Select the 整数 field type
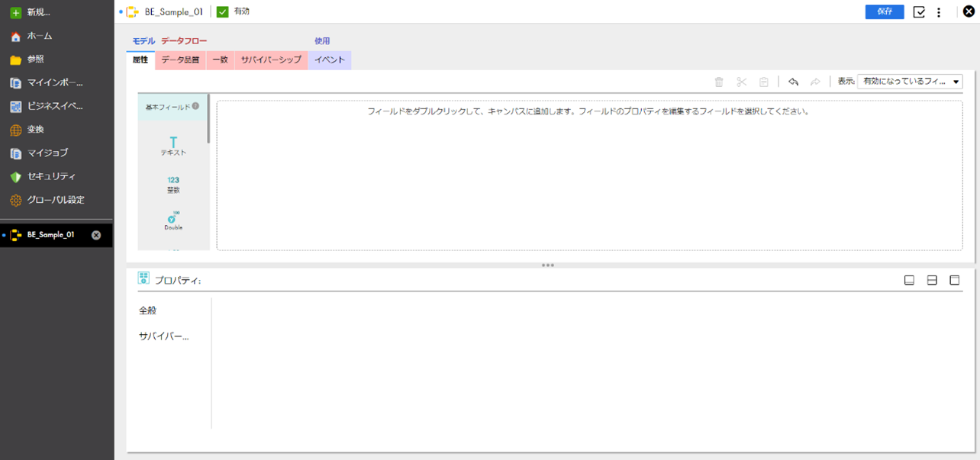This screenshot has height=460, width=980. (173, 185)
